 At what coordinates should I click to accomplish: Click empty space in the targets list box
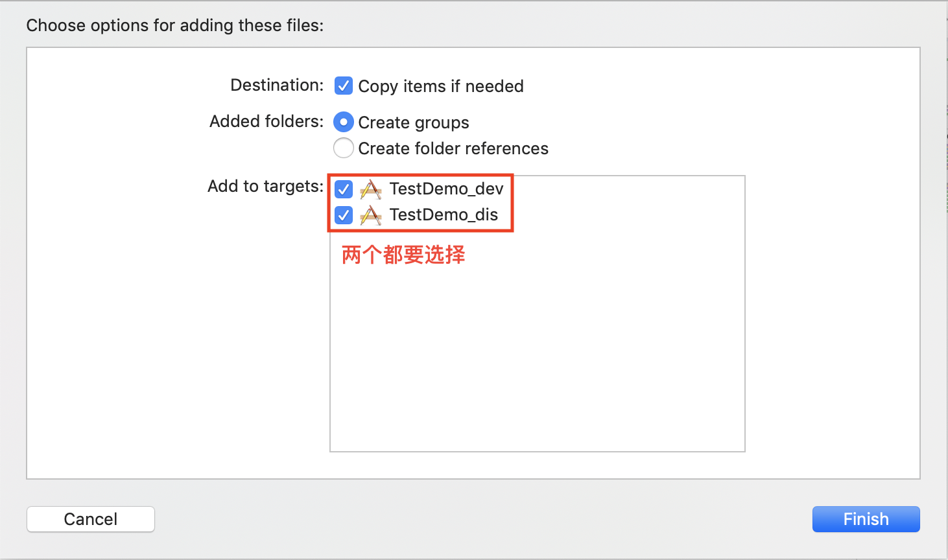pos(538,356)
